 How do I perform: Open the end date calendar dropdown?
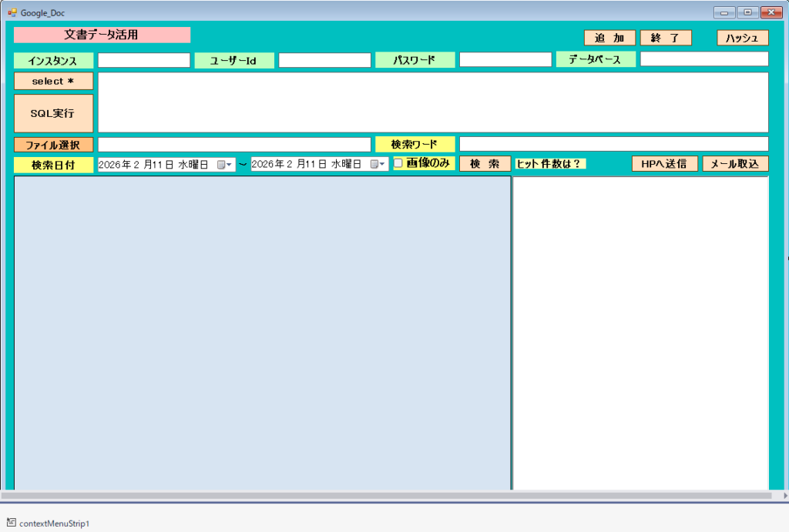tap(378, 165)
